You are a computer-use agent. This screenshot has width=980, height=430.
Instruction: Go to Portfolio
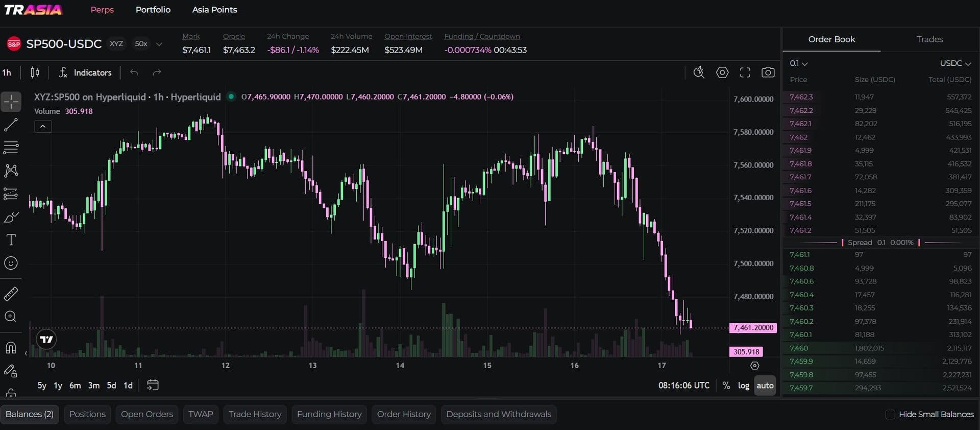[153, 10]
